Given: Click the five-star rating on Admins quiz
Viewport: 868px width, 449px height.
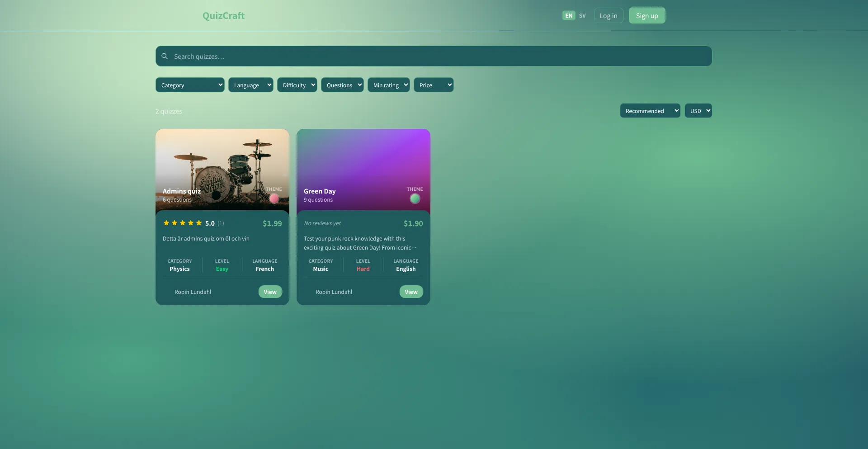Looking at the screenshot, I should (x=183, y=223).
